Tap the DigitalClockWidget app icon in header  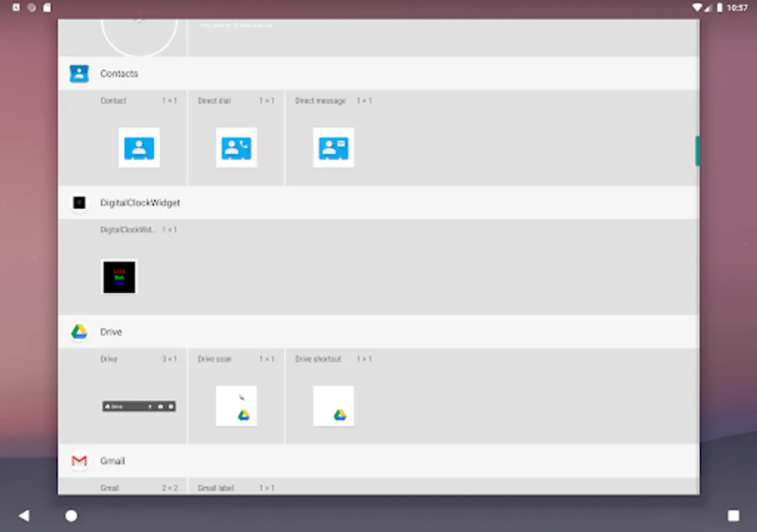[79, 203]
